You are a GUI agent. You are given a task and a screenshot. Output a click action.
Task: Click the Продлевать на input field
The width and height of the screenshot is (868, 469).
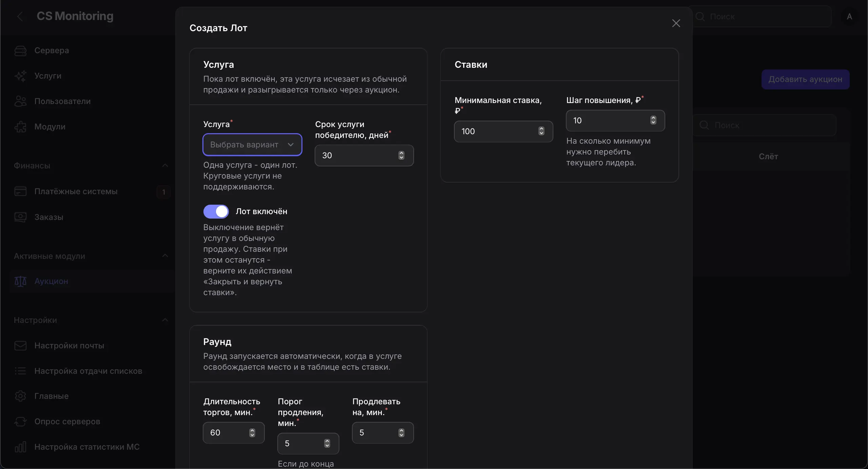pos(383,433)
